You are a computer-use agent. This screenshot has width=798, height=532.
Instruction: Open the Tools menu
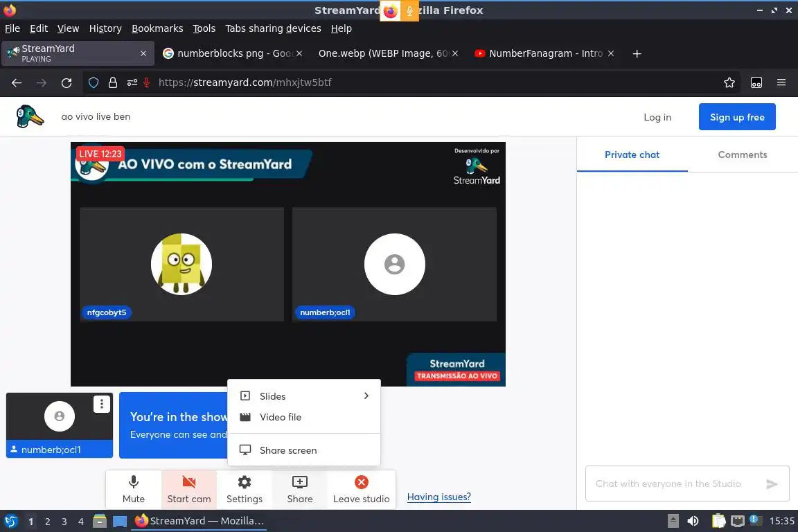coord(204,28)
